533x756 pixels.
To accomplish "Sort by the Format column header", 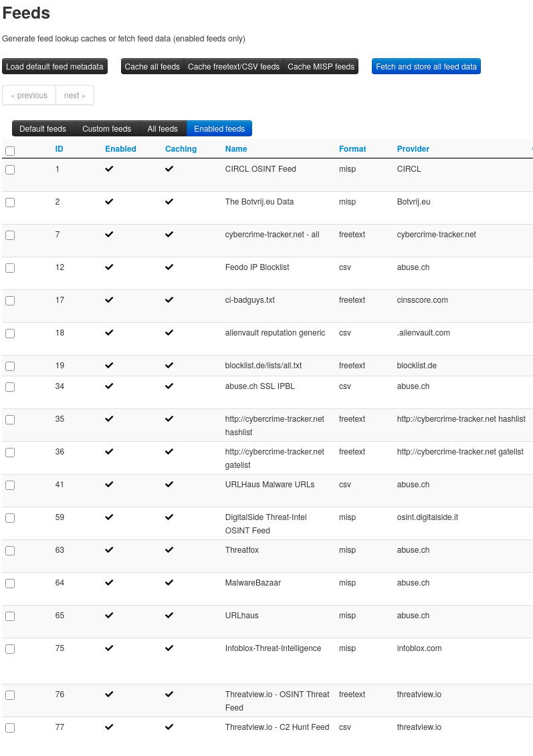I will pos(352,149).
